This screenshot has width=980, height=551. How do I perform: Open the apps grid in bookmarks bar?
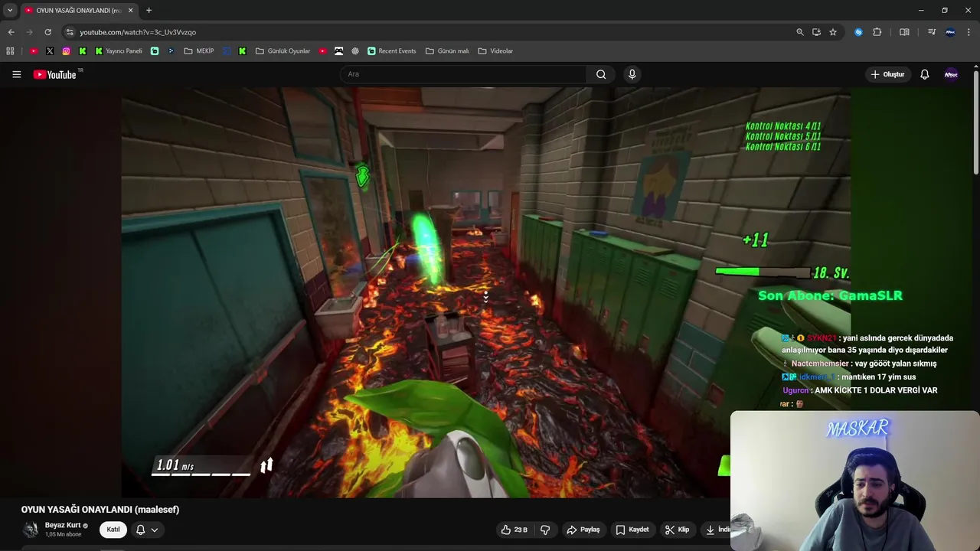10,51
